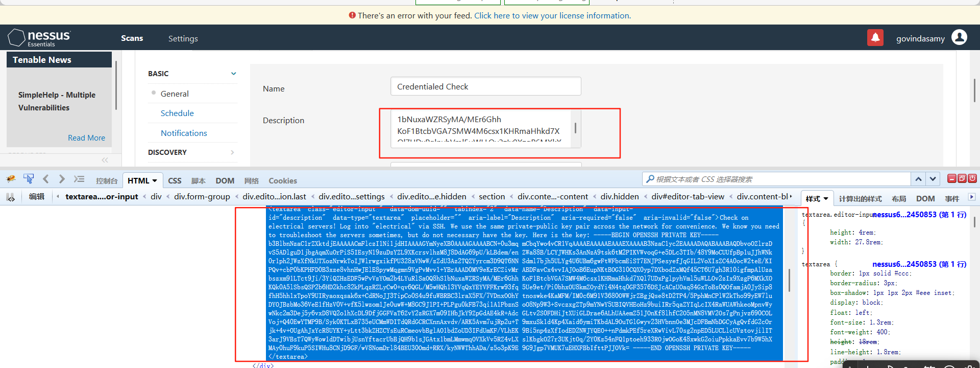Select the General settings item
Screen dimensions: 980x368
point(175,94)
